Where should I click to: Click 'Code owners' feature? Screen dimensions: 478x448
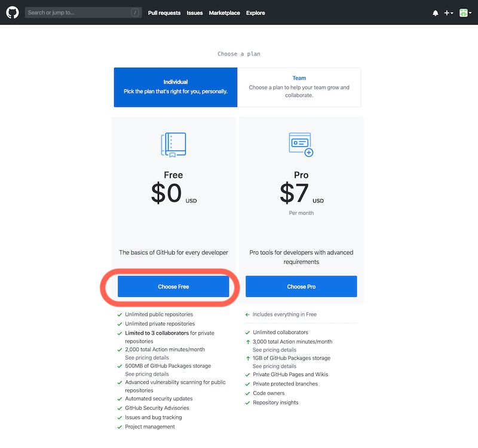(268, 393)
